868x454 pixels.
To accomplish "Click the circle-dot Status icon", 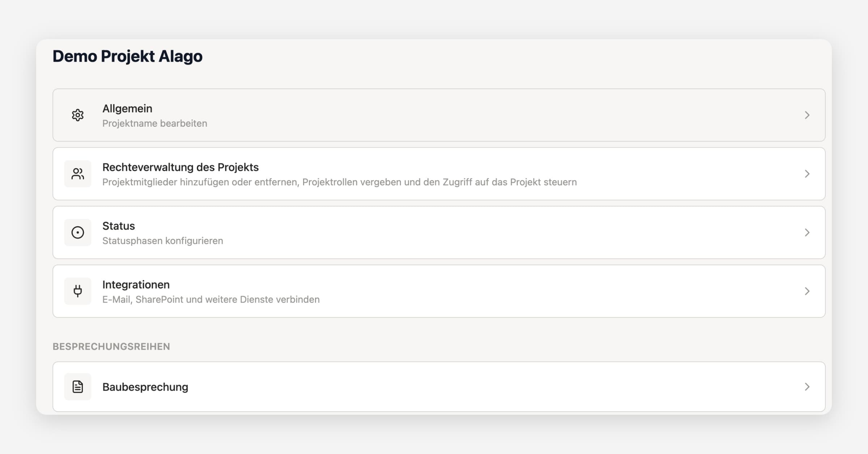I will point(78,232).
